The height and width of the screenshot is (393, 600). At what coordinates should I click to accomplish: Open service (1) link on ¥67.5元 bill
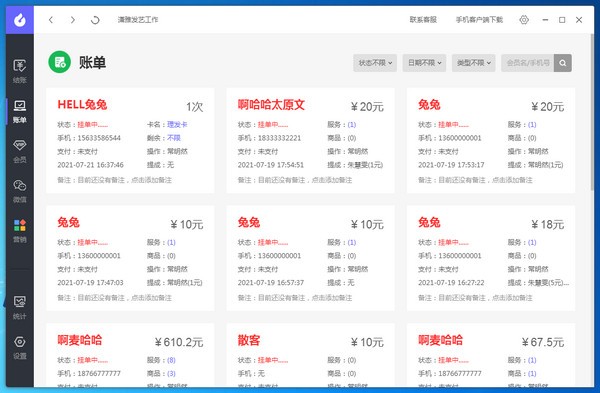(x=532, y=360)
